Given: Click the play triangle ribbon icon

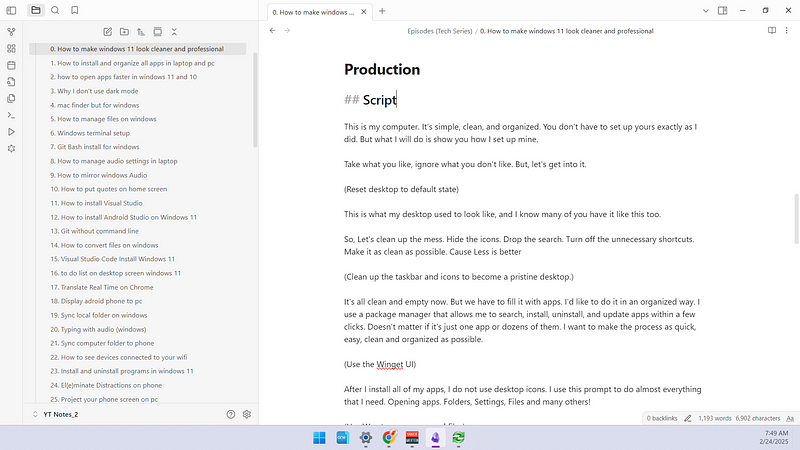Looking at the screenshot, I should point(11,132).
